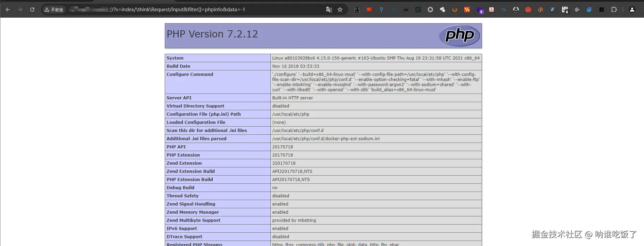Open the purple extension with badge 5
The image size is (644, 246).
coord(480,10)
